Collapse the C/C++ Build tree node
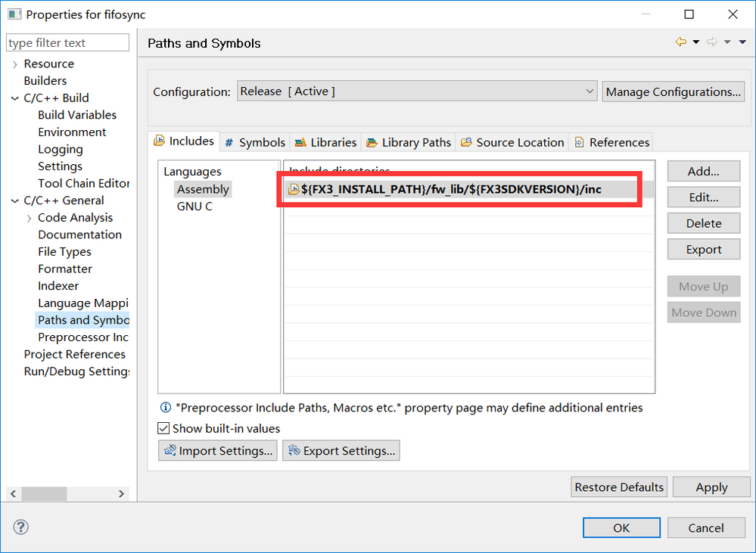Screen dimensions: 756x553 pyautogui.click(x=15, y=98)
